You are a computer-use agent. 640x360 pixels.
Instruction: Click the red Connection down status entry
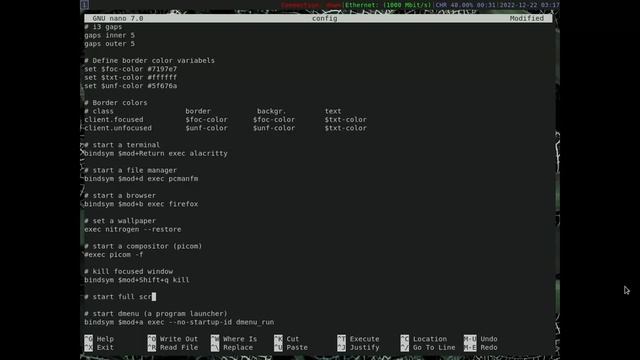point(311,5)
